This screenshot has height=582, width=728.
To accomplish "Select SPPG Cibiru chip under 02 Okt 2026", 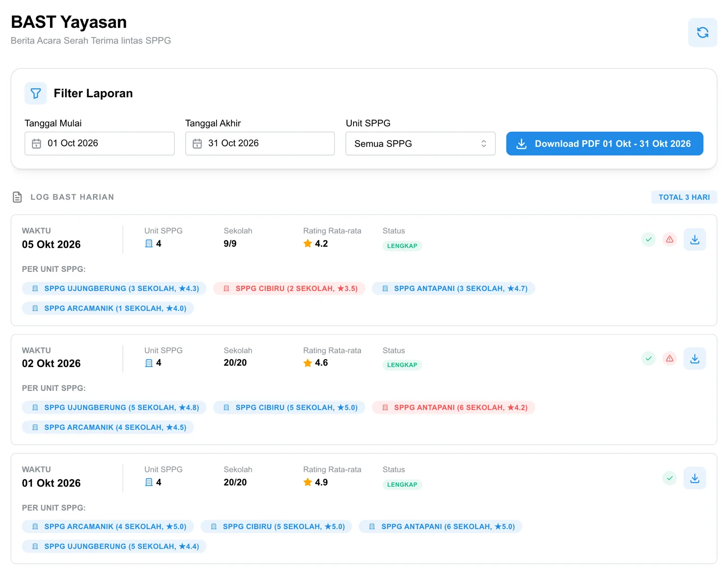I will tap(289, 408).
